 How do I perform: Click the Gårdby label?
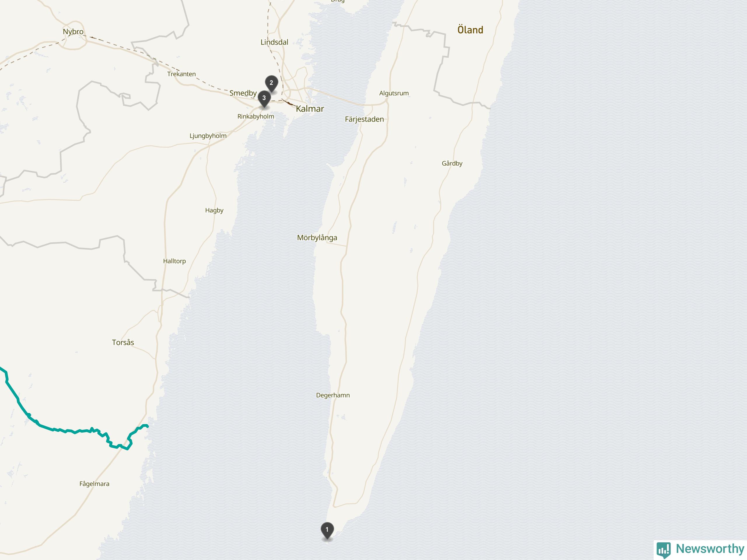point(452,163)
